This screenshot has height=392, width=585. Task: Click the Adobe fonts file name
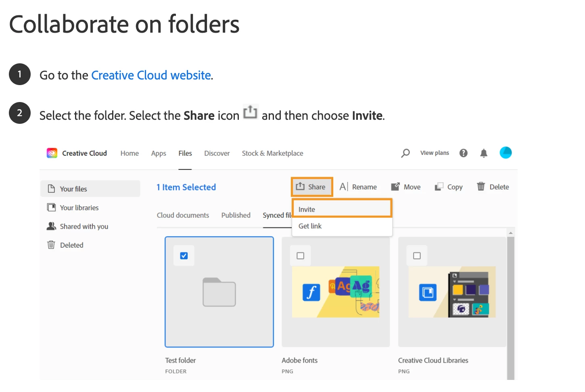(300, 361)
